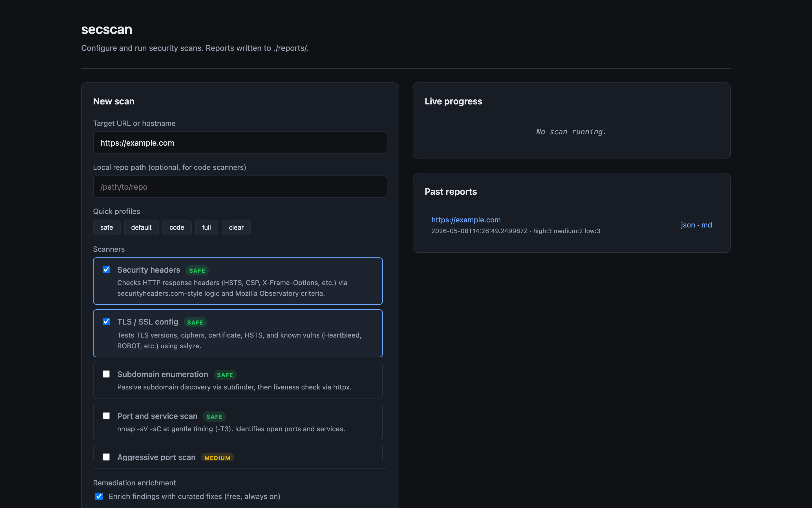Click the New scan panel heading
The image size is (812, 508).
coord(114,101)
